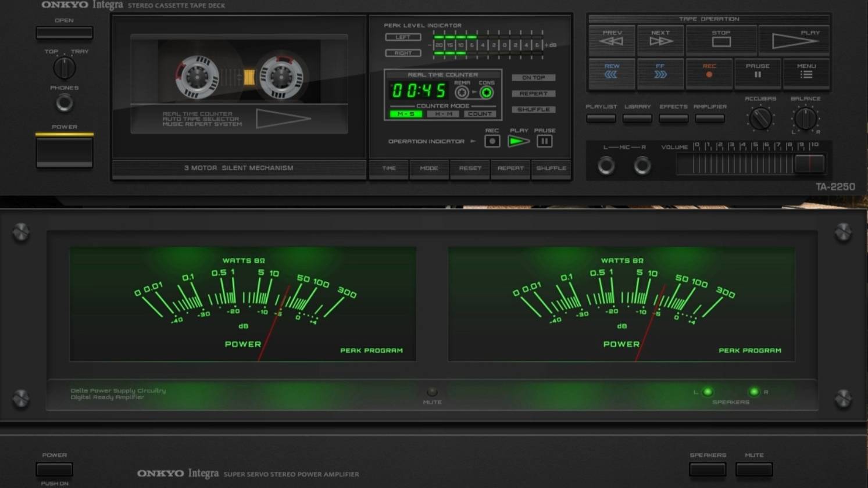The image size is (868, 488).
Task: Click the L speaker green LED
Action: pyautogui.click(x=708, y=392)
